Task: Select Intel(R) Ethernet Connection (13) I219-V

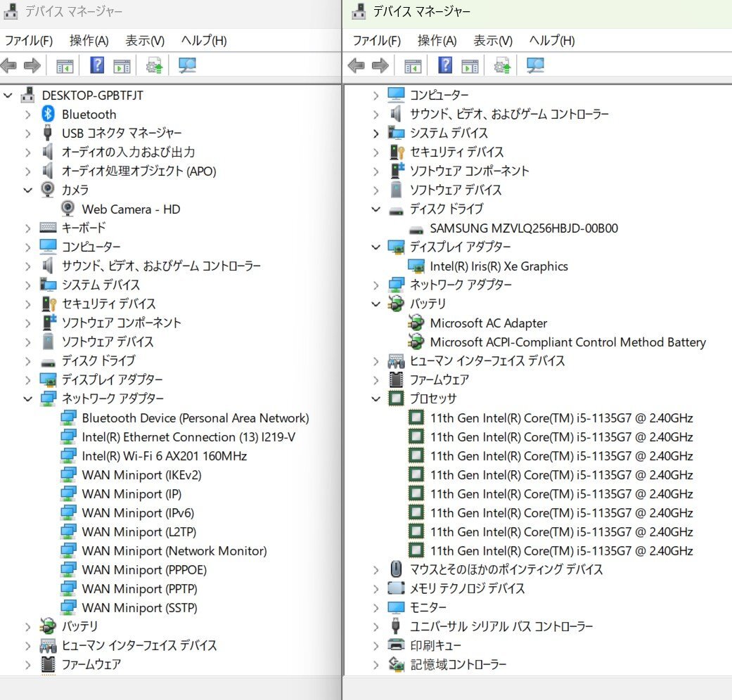Action: point(188,437)
